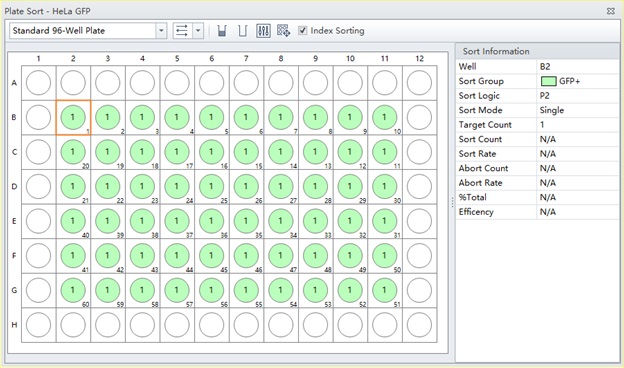
Task: Select well D11 numbered 30
Action: (384, 187)
